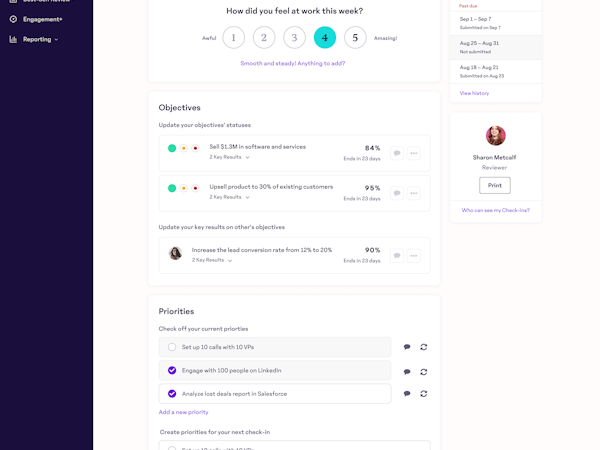Select rating 1 for this week
The height and width of the screenshot is (450, 600).
(233, 38)
